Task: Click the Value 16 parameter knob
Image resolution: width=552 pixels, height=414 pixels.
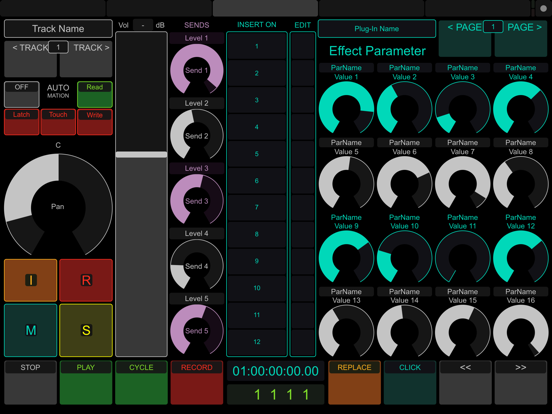Action: [521, 332]
